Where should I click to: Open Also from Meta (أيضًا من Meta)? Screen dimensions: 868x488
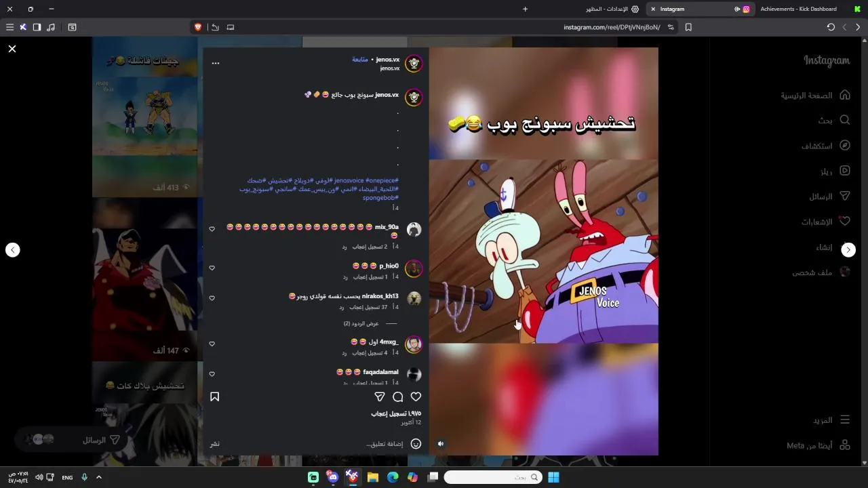pos(818,445)
